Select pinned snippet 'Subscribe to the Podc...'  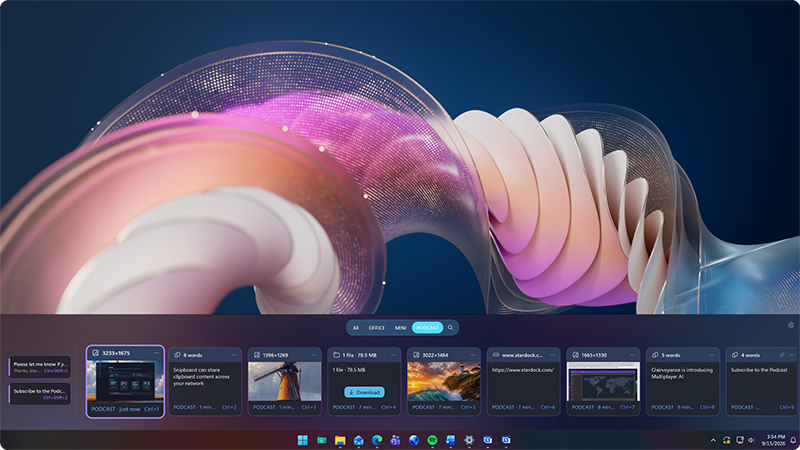[40, 394]
